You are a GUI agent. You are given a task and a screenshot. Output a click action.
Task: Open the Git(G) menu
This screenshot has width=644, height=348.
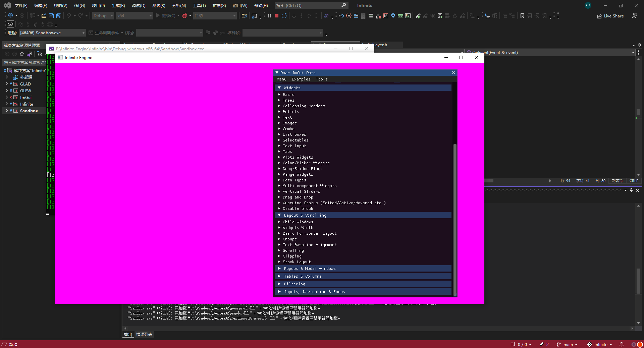coord(79,5)
